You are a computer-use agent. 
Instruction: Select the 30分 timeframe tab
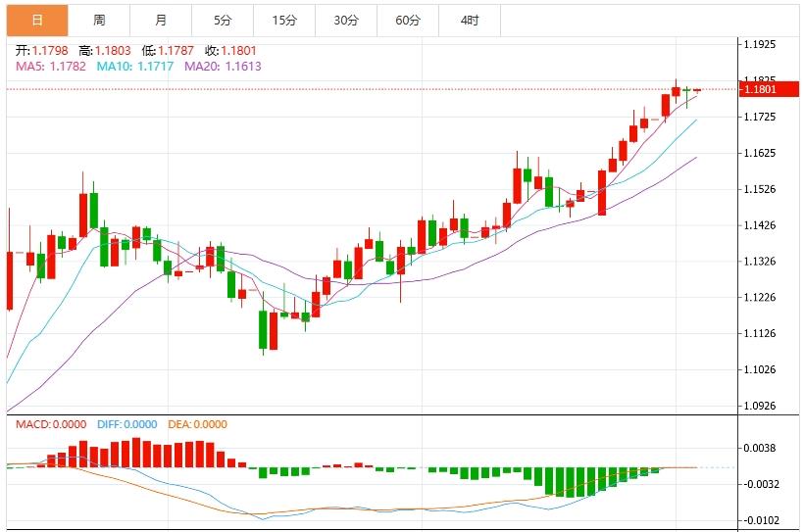coord(346,20)
